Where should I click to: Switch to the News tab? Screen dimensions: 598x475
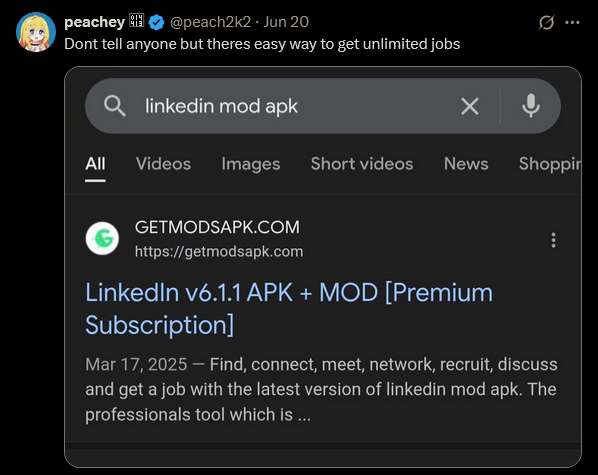pos(466,164)
